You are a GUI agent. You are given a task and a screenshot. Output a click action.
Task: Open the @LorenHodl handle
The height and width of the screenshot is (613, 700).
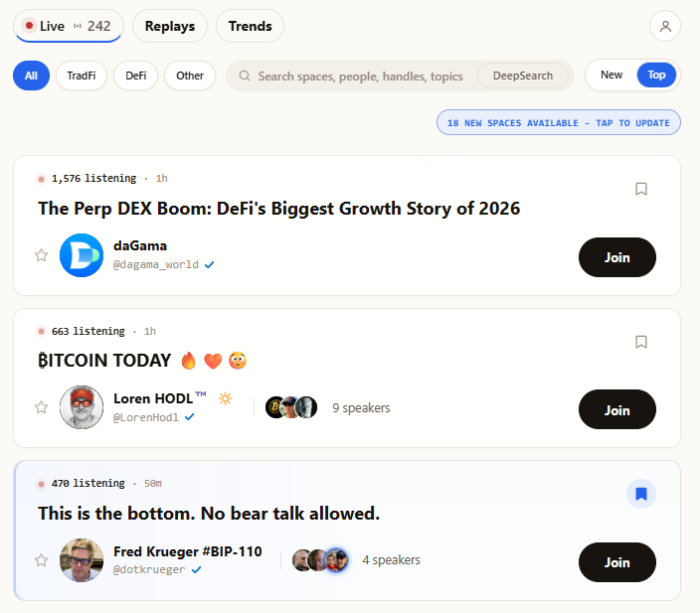145,417
